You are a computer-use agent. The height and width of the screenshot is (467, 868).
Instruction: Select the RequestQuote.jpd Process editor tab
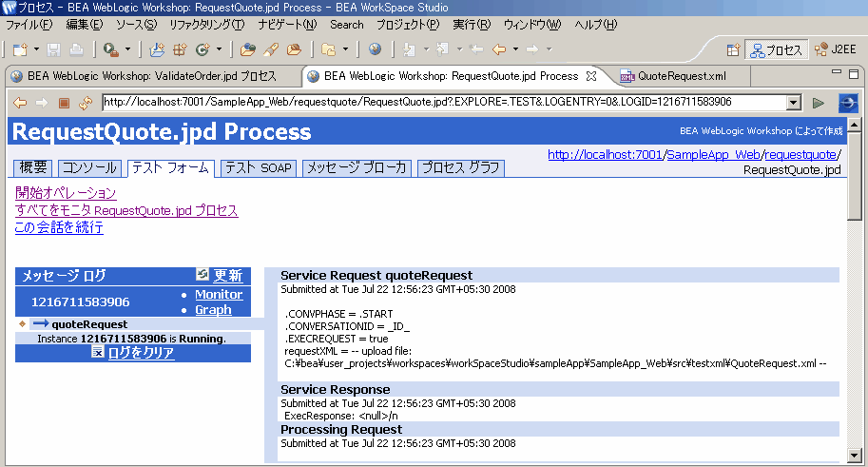pos(452,76)
